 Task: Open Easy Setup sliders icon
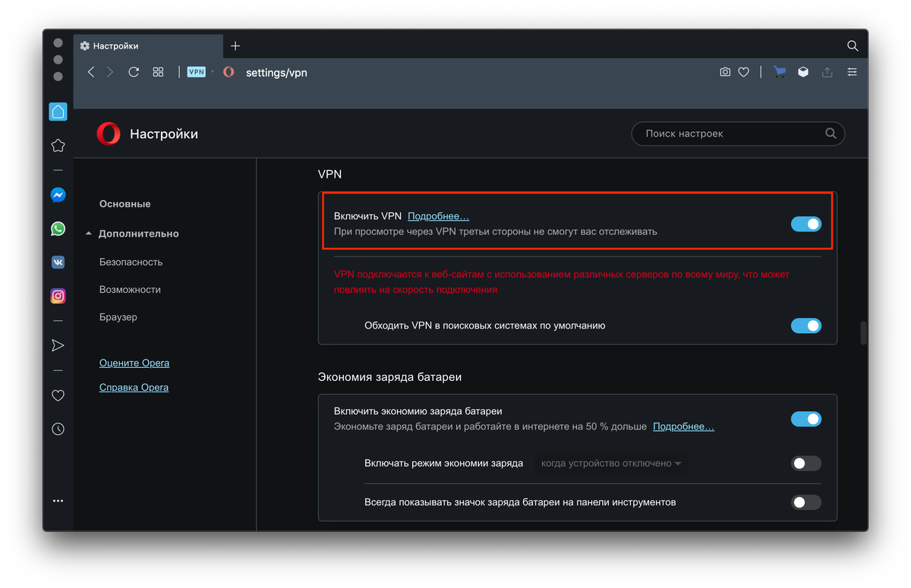tap(853, 72)
